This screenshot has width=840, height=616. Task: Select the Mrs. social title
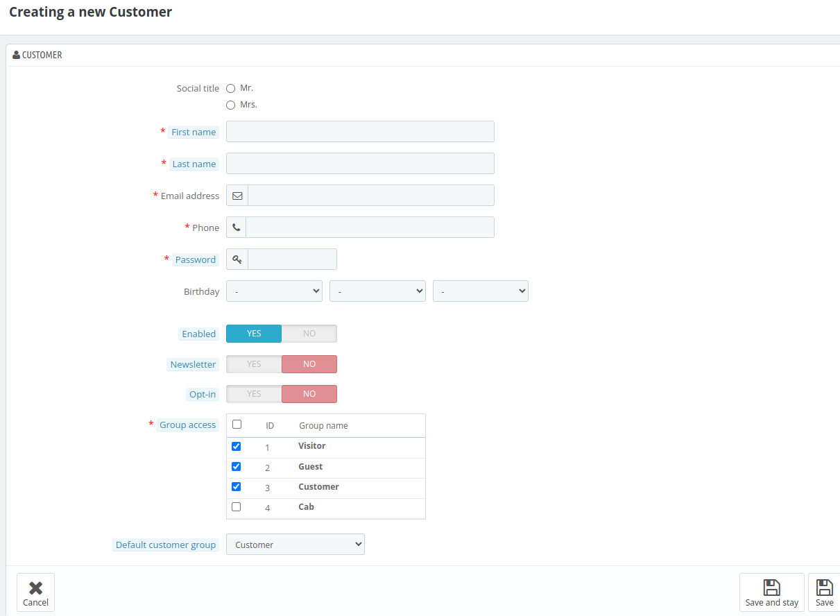click(x=231, y=105)
